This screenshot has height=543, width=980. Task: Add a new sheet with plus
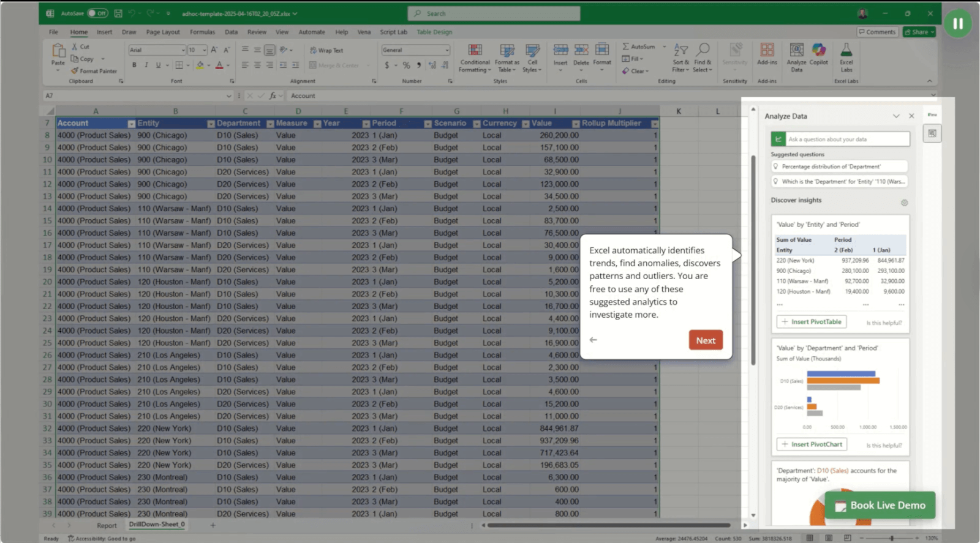pos(213,525)
